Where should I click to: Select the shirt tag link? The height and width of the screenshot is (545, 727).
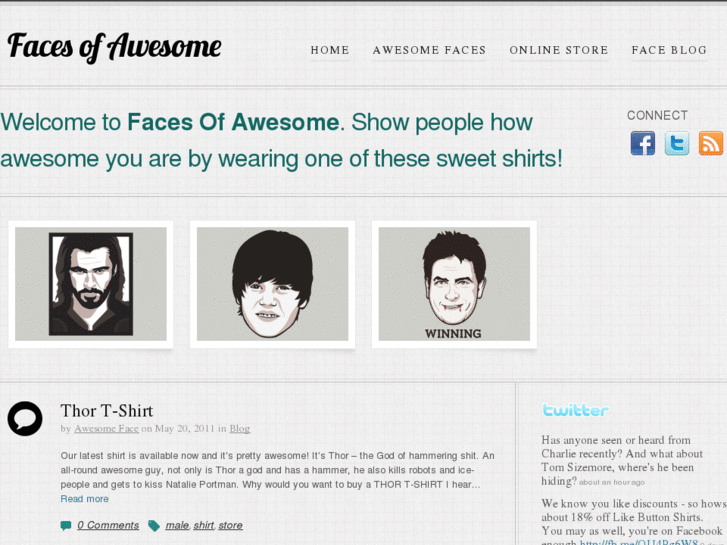click(204, 526)
